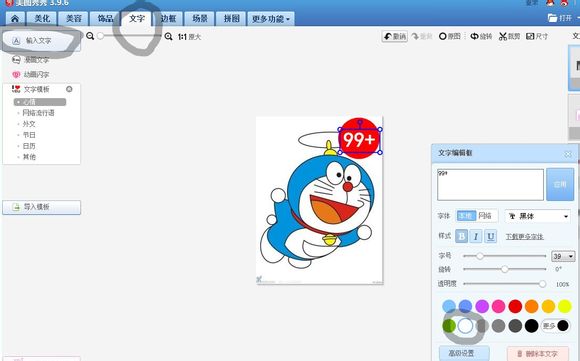Screen dimensions: 580x361
Task: Select the 99+ text box on canvas
Action: pos(360,140)
